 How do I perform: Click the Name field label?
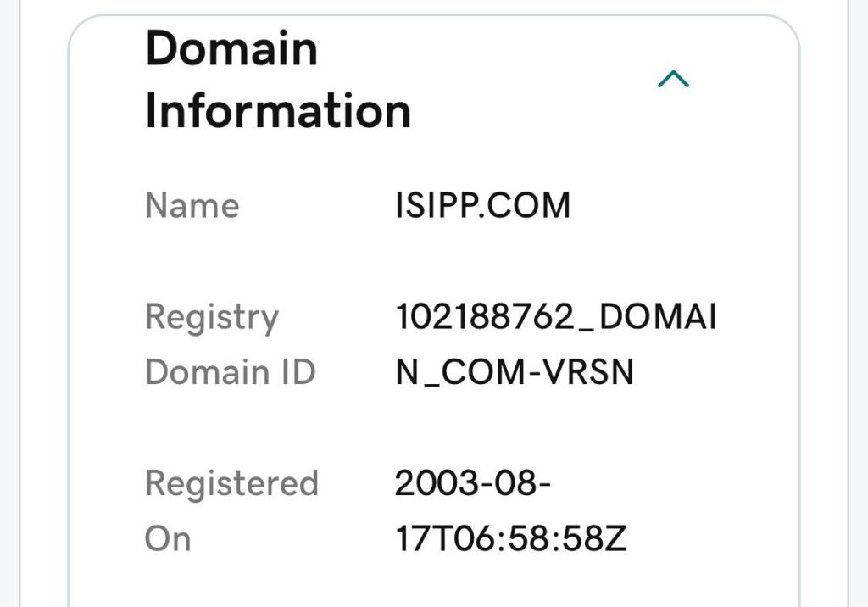[192, 204]
